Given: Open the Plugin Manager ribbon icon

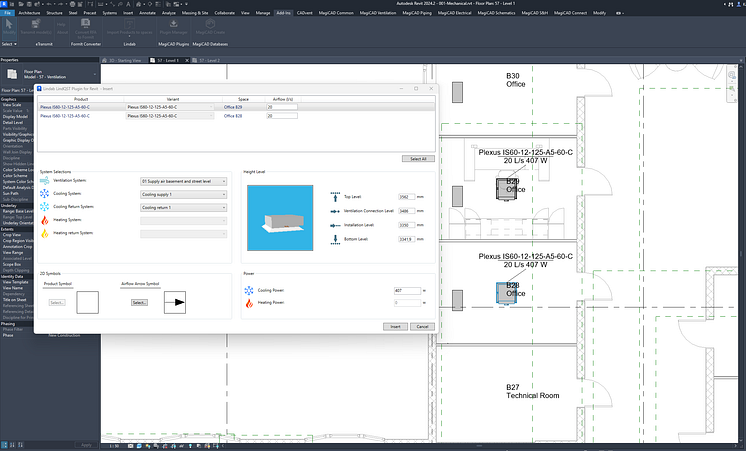Looking at the screenshot, I should tap(173, 26).
